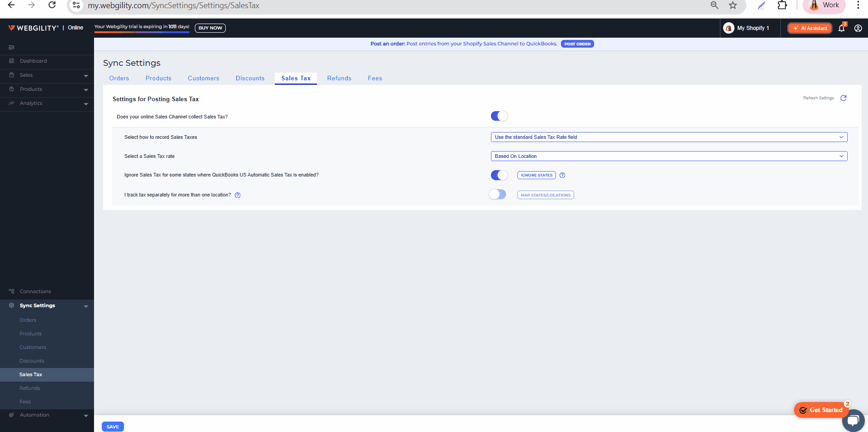This screenshot has height=432, width=868.
Task: Click the Get Started progress widget
Action: 821,410
